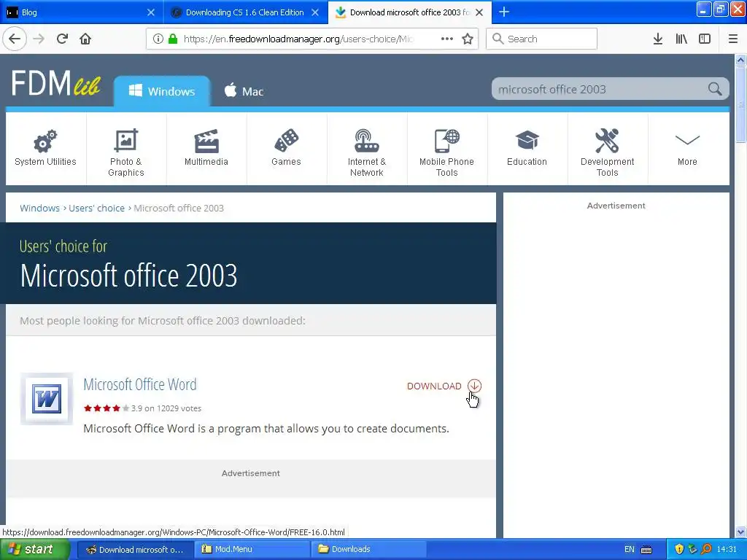Viewport: 747px width, 560px height.
Task: Open Internet & Network category
Action: point(367,148)
